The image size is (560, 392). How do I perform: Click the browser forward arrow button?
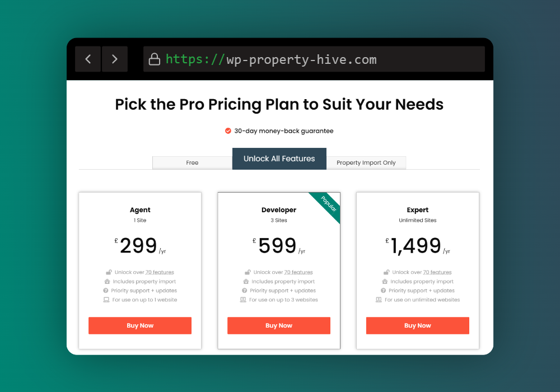pos(115,59)
